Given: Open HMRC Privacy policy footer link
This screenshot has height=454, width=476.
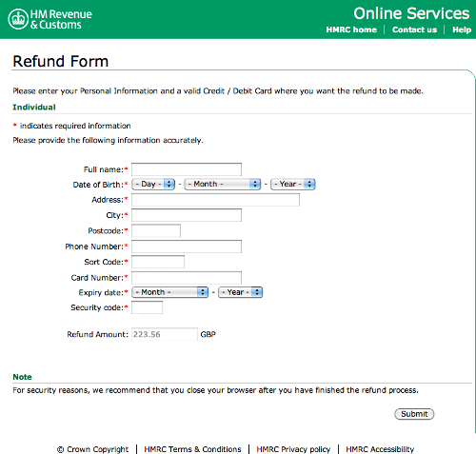Looking at the screenshot, I should [293, 449].
